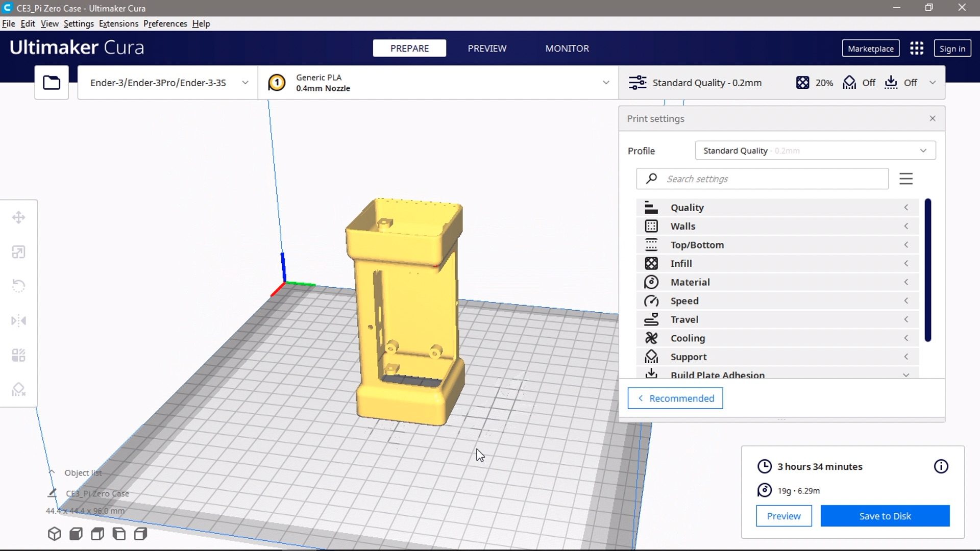Open the application switcher grid icon

917,48
